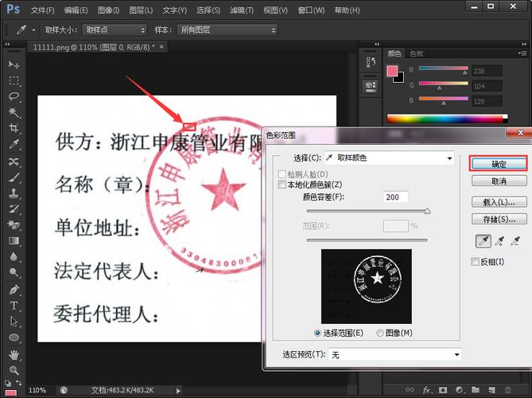Viewport: 532px width, 398px height.
Task: Click the Color Range preview thumbnail
Action: [367, 287]
